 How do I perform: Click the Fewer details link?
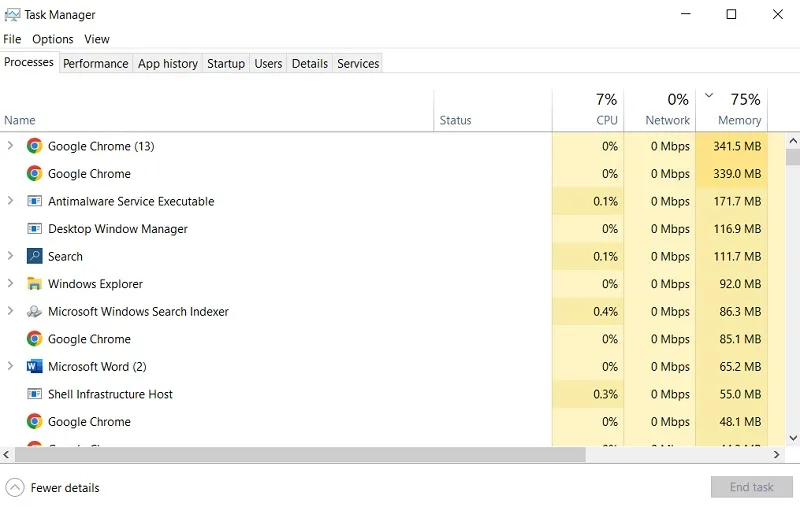point(65,488)
